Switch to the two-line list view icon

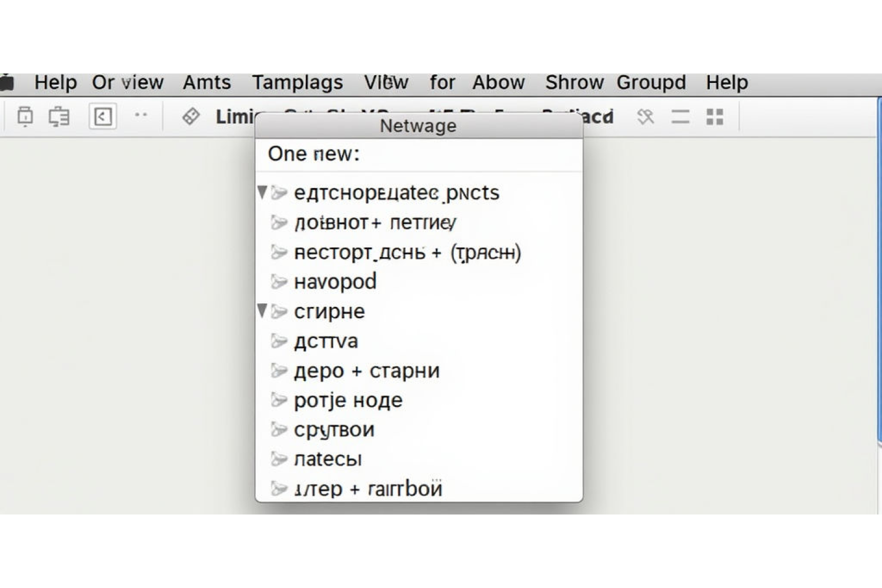click(680, 116)
